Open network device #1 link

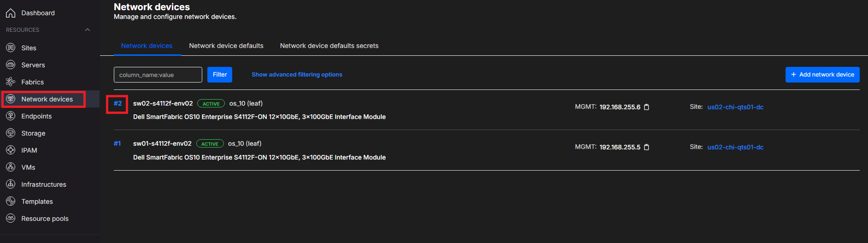[x=117, y=143]
